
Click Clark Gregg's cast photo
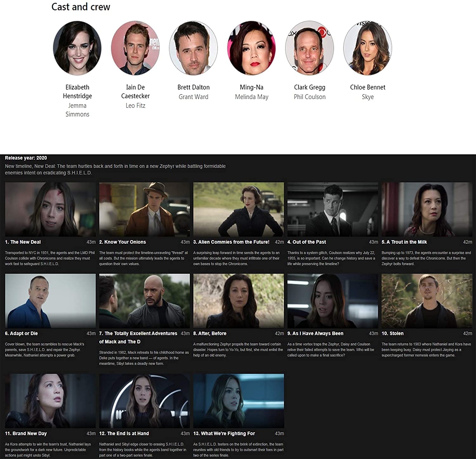pyautogui.click(x=309, y=48)
